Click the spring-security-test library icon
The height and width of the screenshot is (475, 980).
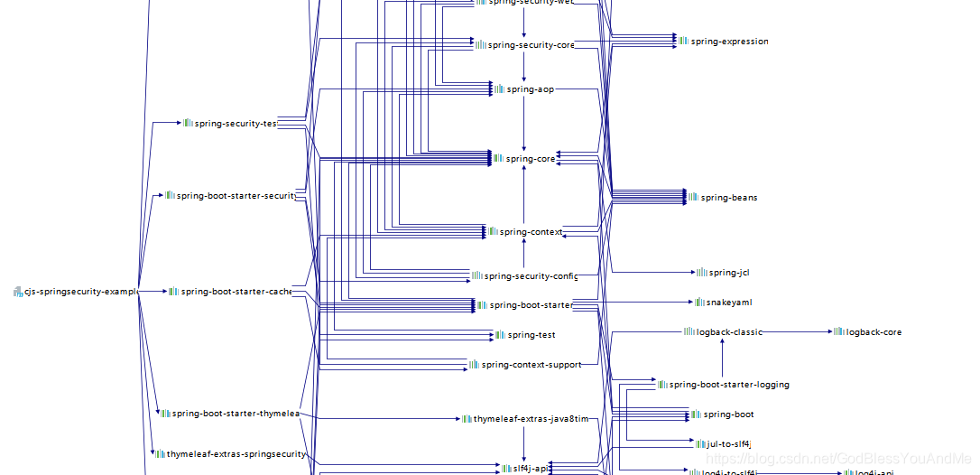[188, 124]
